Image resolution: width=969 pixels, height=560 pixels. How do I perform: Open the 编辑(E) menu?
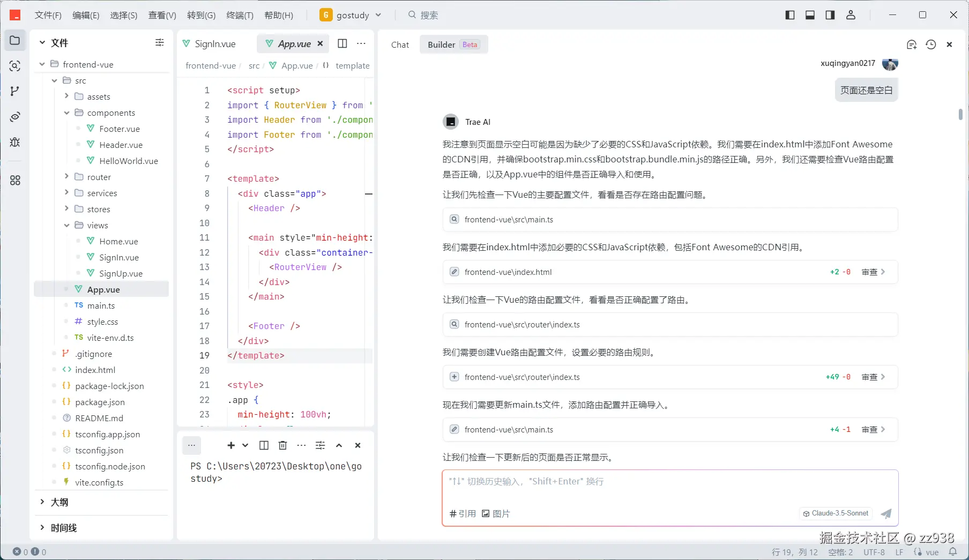click(86, 15)
